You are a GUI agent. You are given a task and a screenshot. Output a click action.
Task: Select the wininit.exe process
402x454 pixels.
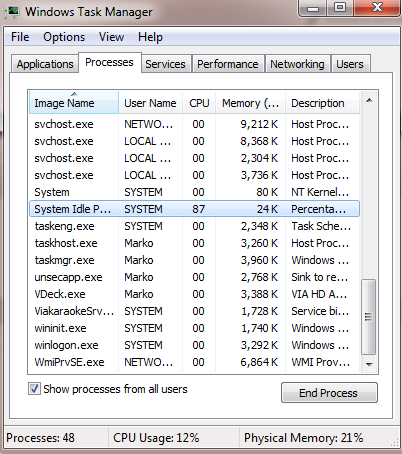coord(194,328)
